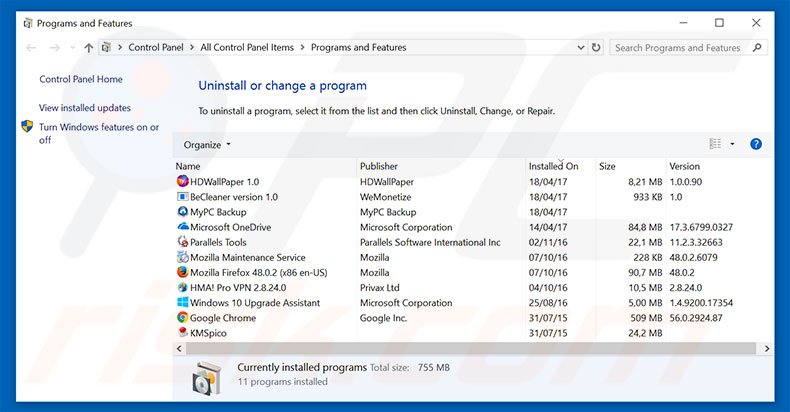The image size is (790, 412).
Task: Refresh the Programs and Features list
Action: [596, 47]
